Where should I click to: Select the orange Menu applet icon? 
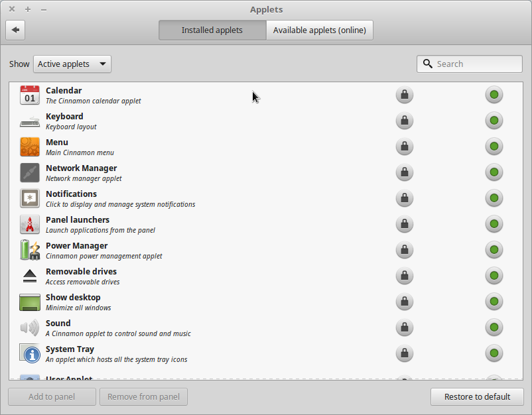point(30,147)
